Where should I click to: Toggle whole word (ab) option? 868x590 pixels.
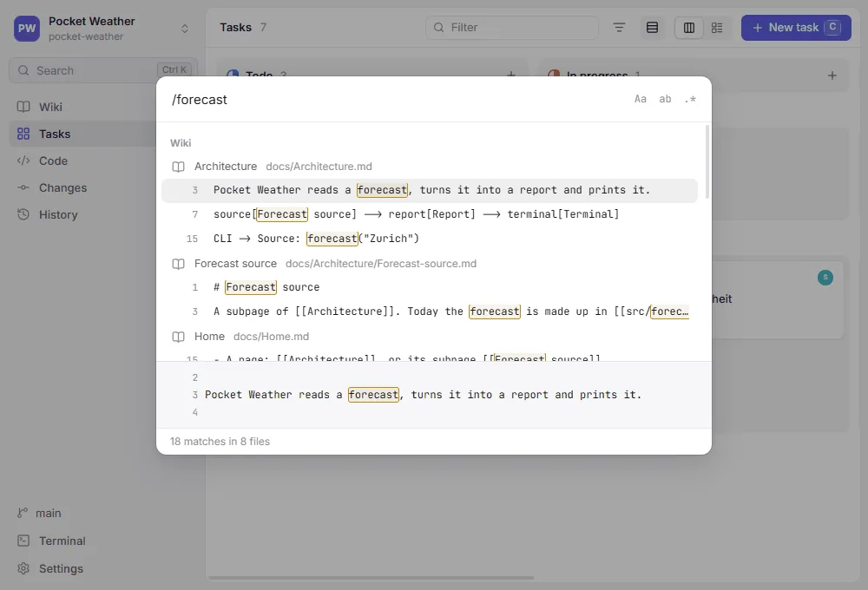[665, 99]
